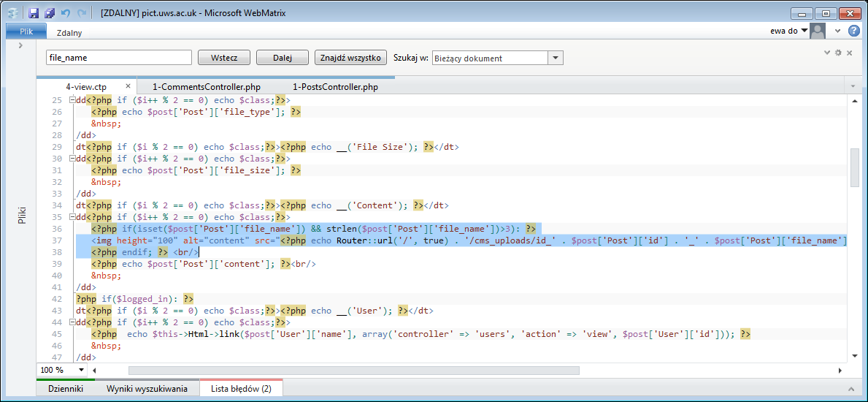Open the 100 % zoom dropdown
This screenshot has width=868, height=402.
click(81, 369)
